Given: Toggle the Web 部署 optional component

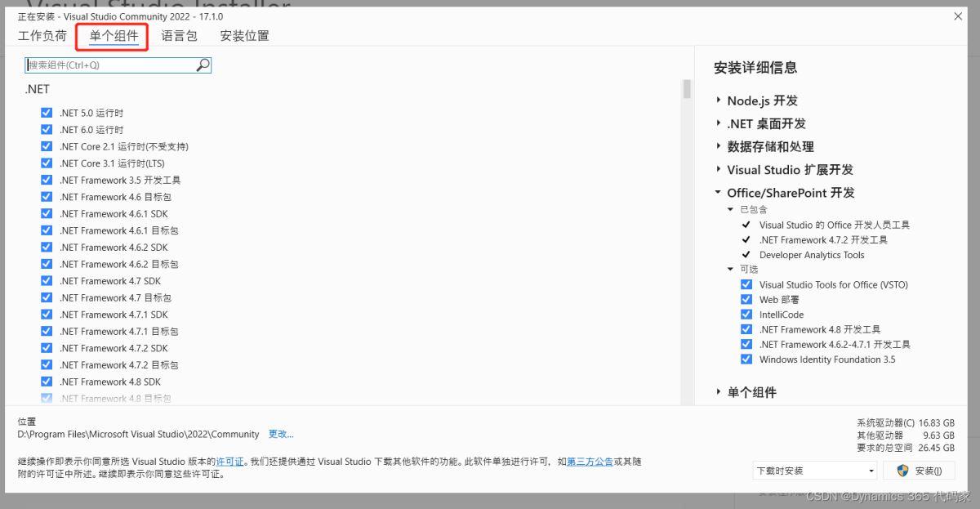Looking at the screenshot, I should point(746,300).
